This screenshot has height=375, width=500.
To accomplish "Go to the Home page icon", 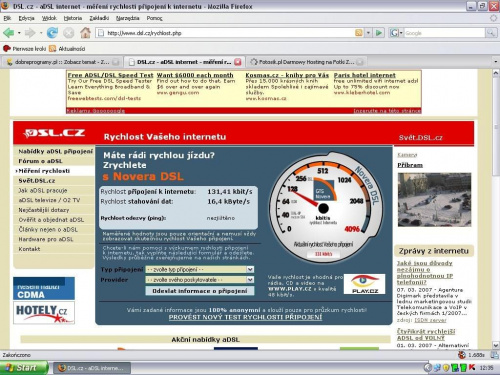I will 85,33.
